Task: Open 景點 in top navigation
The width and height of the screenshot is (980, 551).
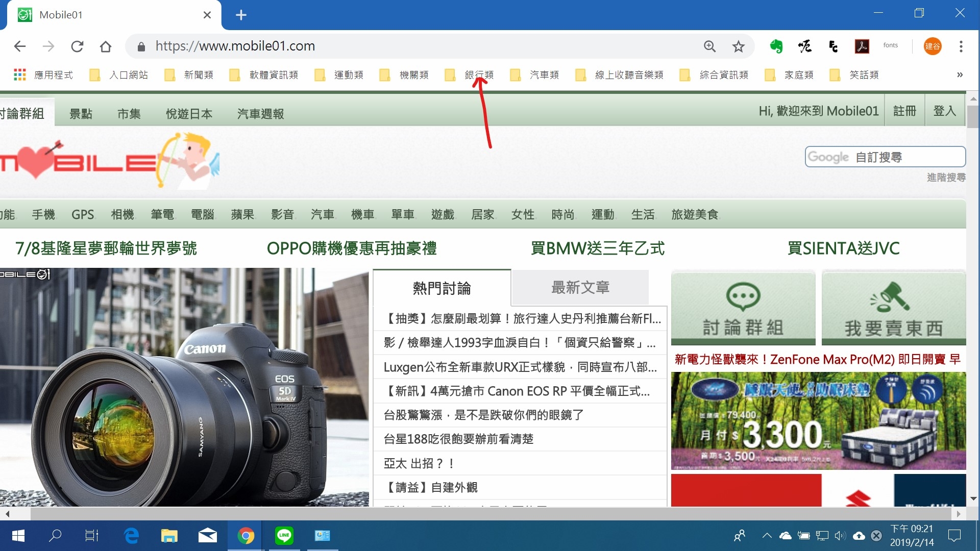Action: (81, 114)
